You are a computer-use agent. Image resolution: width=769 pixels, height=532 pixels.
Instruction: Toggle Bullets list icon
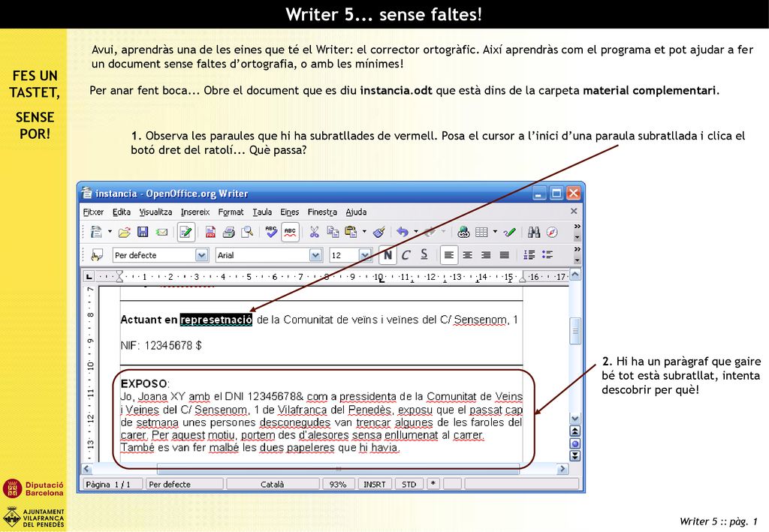[x=547, y=254]
